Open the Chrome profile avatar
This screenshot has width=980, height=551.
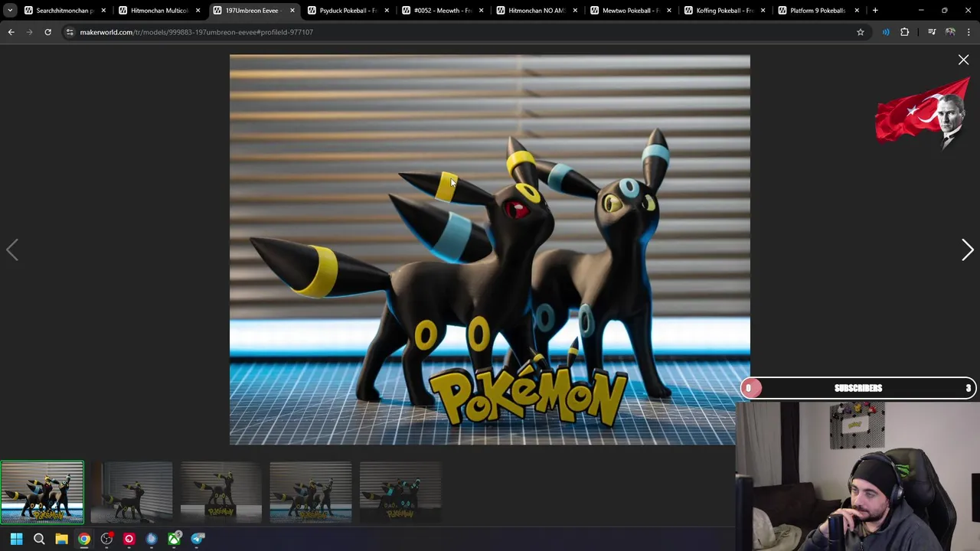(x=950, y=32)
